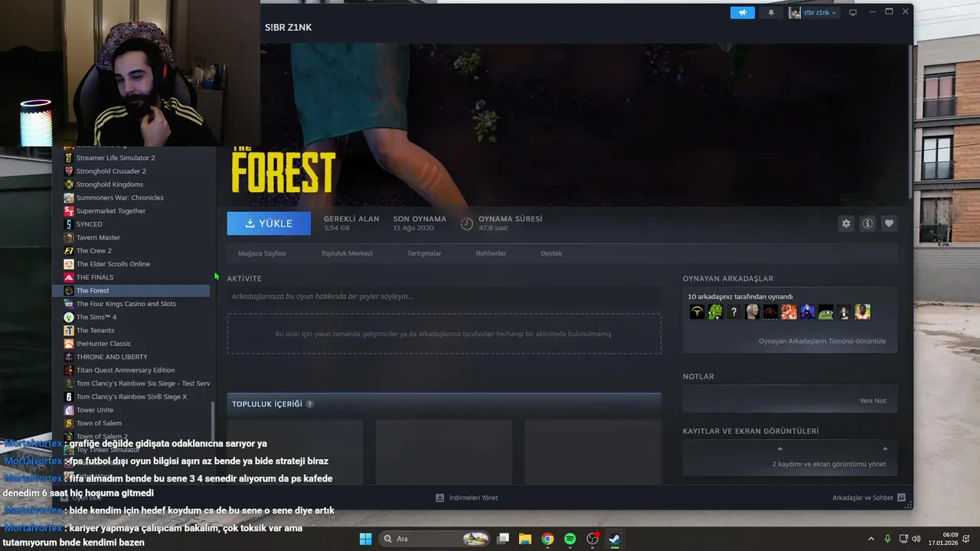Open the Mağaza Sayfası tab

[x=262, y=253]
